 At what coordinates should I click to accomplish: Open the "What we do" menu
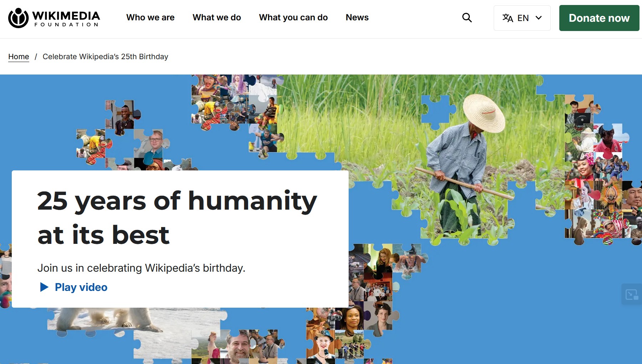[217, 17]
